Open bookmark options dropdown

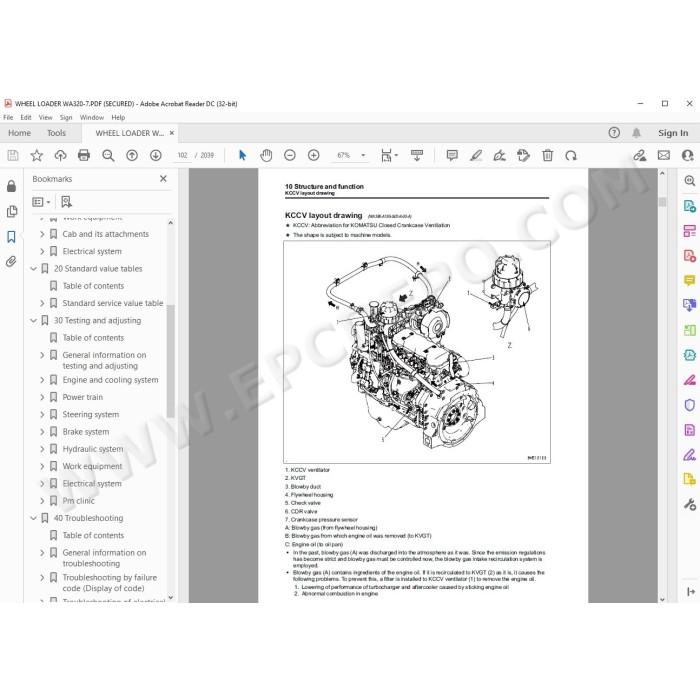41,202
